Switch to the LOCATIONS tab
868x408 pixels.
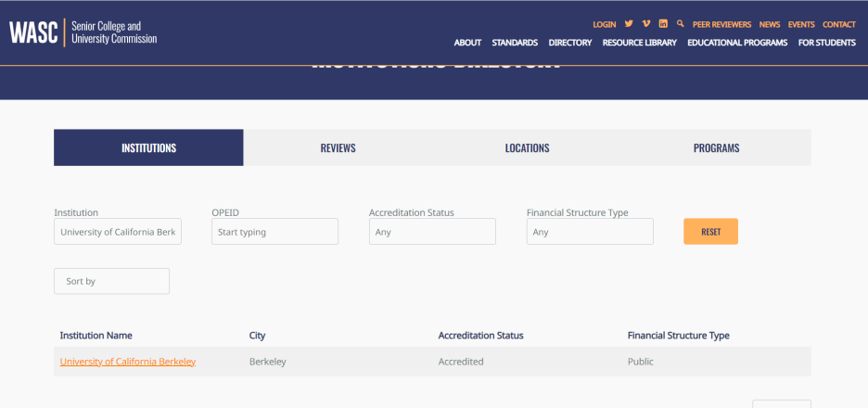pos(527,147)
